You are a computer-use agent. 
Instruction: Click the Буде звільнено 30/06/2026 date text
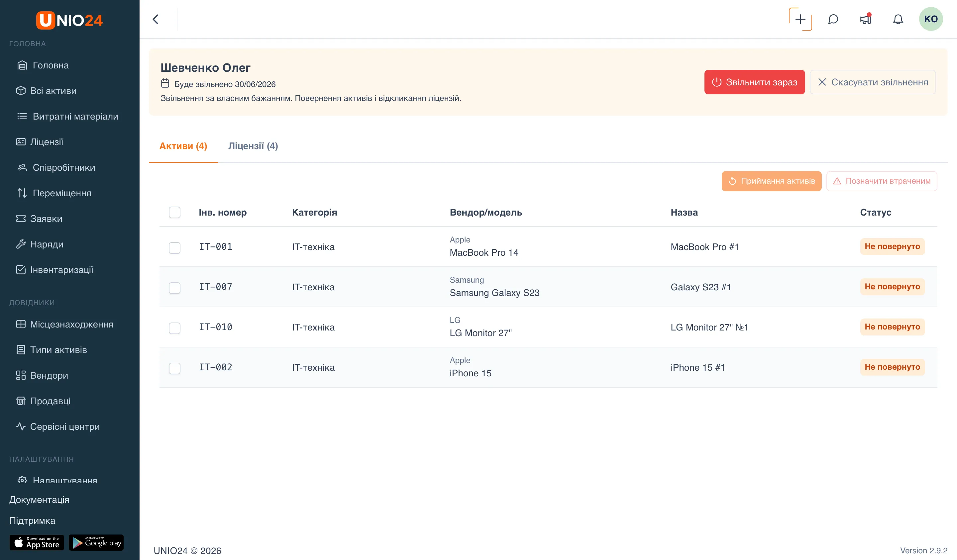[225, 84]
